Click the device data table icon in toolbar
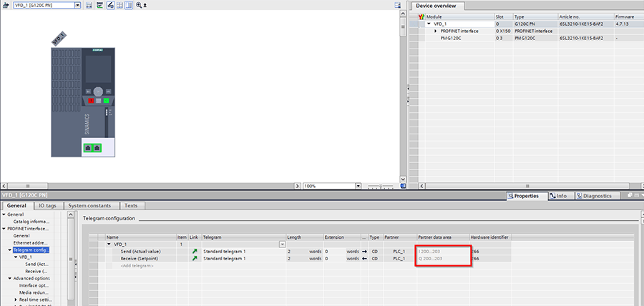 (x=89, y=5)
